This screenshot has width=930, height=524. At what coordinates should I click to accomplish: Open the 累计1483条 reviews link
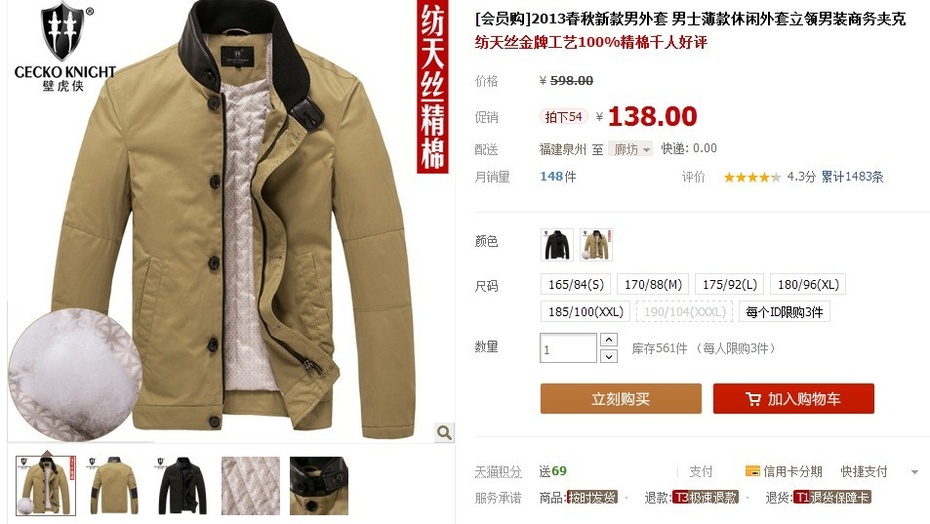pyautogui.click(x=852, y=177)
